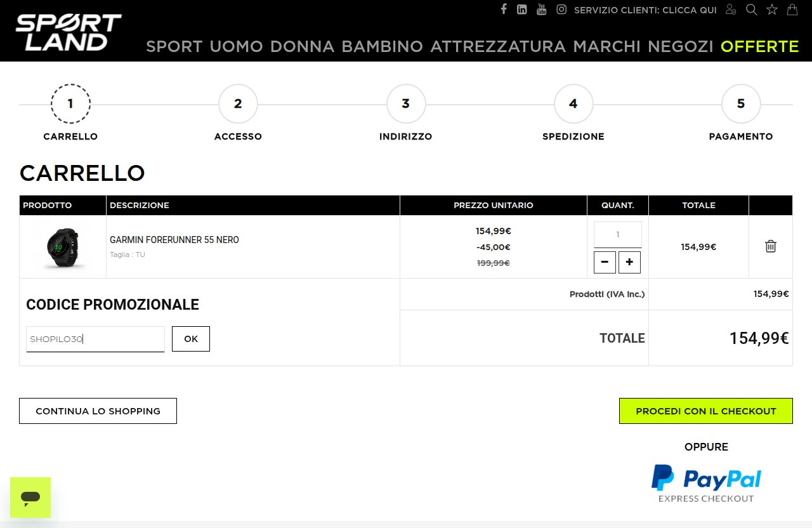Open the wishlist star icon
The width and height of the screenshot is (812, 528).
pos(772,10)
